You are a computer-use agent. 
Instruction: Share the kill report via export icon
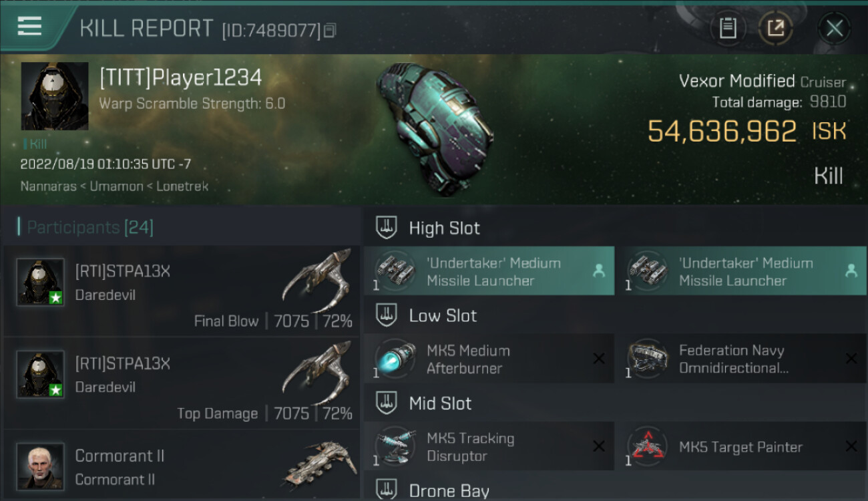coord(775,28)
